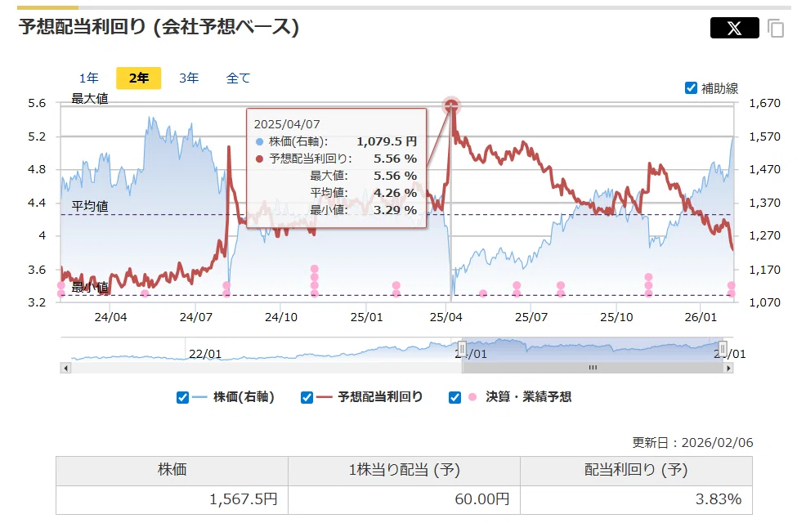Click the 平均値 guideline label
Viewport: 797px width, 532px height.
[89, 206]
